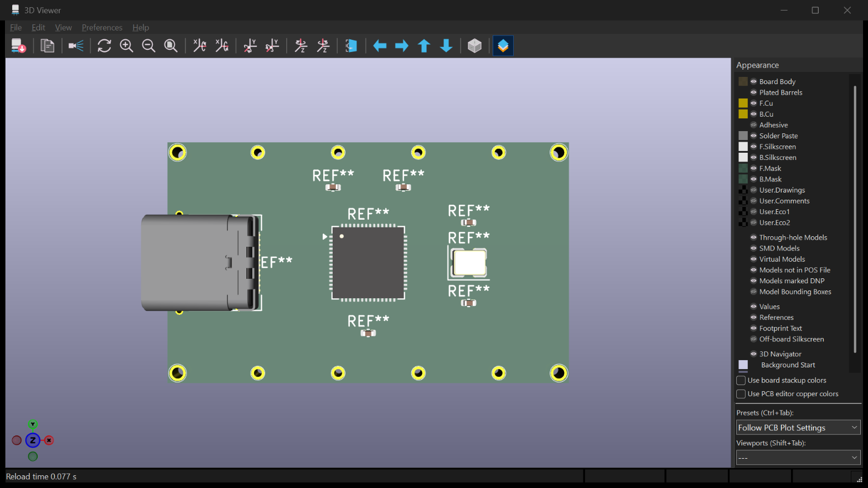The width and height of the screenshot is (868, 488).
Task: Zoom in using the magnifier plus icon
Action: point(126,46)
